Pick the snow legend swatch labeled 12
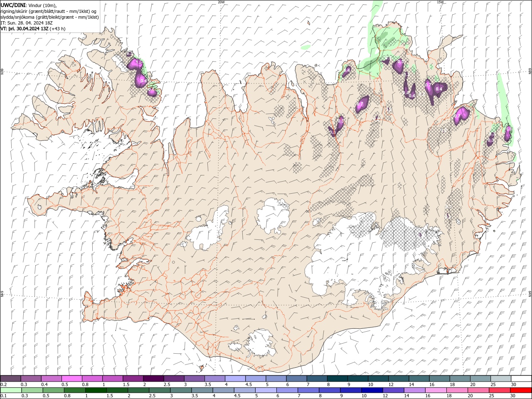 [x=399, y=379]
